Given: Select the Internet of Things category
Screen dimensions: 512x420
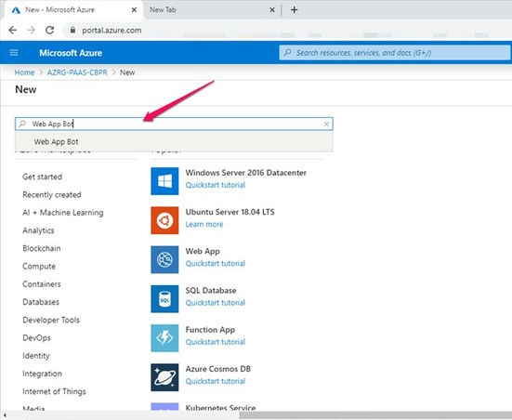Looking at the screenshot, I should (54, 391).
